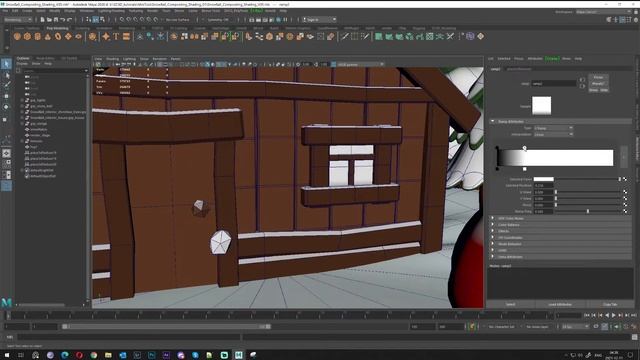Click the Noise Freq slider handle

click(588, 211)
